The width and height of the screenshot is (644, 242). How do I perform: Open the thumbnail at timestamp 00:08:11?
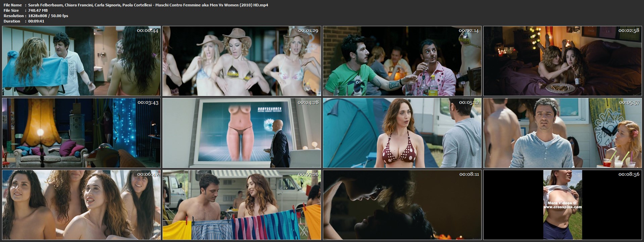click(x=402, y=205)
